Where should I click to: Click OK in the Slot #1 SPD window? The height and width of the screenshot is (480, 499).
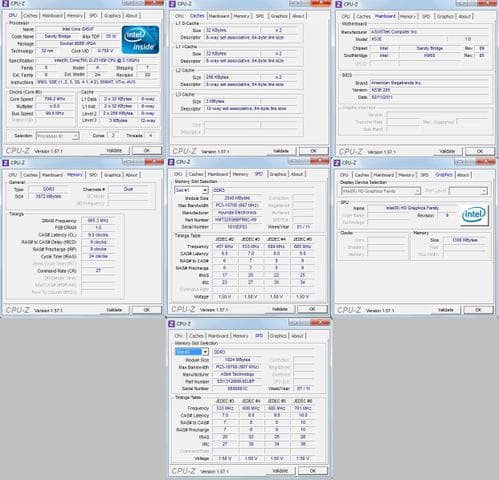(x=312, y=309)
